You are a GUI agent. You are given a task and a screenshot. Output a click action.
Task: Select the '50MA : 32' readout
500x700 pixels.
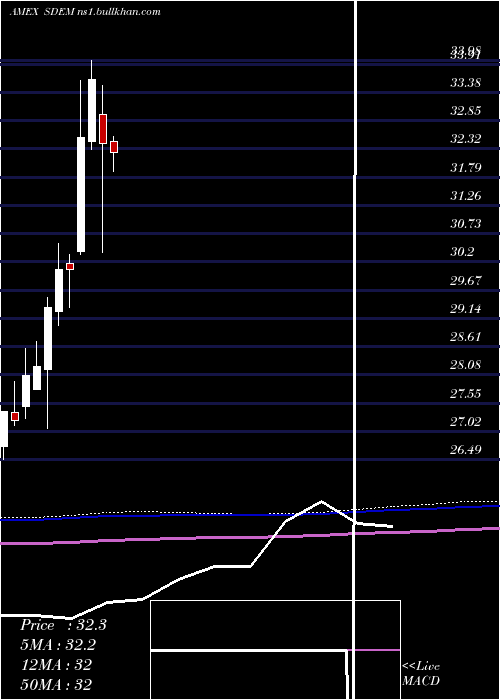tap(56, 684)
